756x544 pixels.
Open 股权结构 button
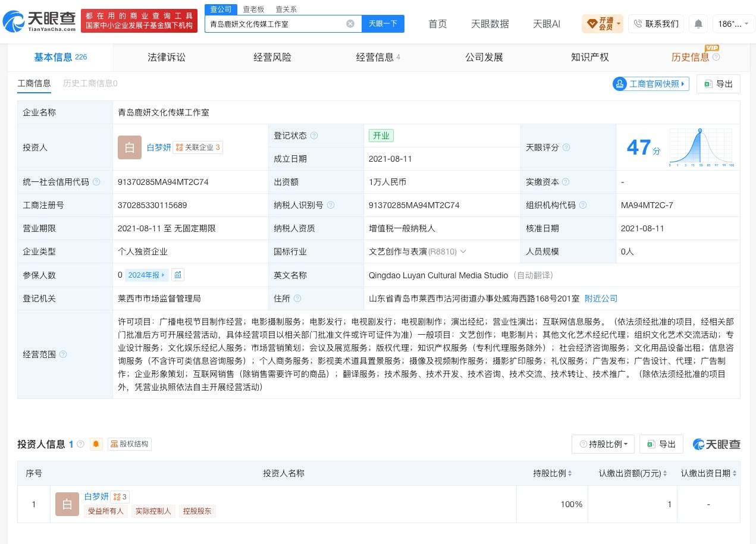pos(130,444)
